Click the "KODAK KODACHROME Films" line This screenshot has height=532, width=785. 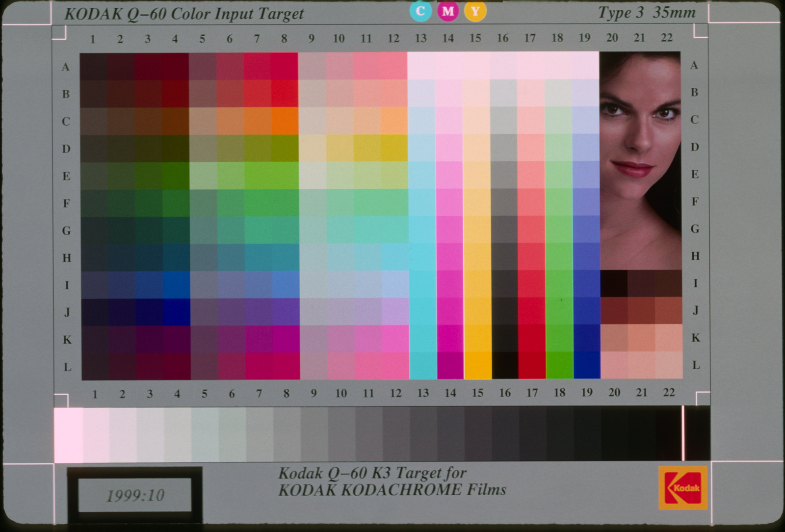[x=392, y=490]
